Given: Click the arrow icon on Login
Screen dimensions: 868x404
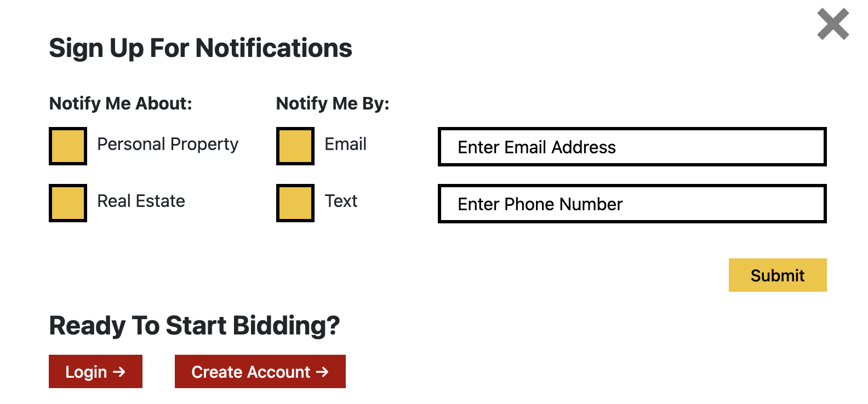Looking at the screenshot, I should click(119, 372).
